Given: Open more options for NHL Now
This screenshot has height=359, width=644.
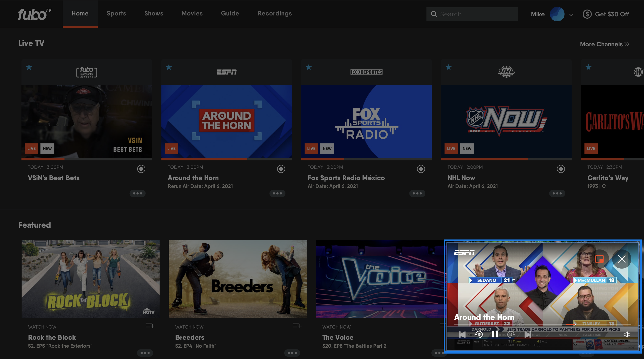Looking at the screenshot, I should tap(557, 193).
